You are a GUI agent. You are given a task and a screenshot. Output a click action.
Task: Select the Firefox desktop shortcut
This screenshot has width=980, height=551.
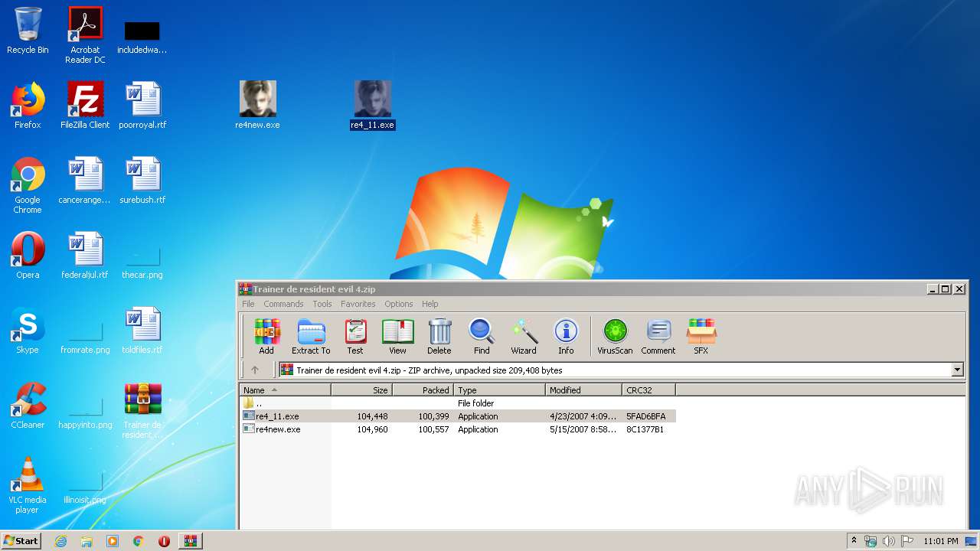pyautogui.click(x=28, y=106)
